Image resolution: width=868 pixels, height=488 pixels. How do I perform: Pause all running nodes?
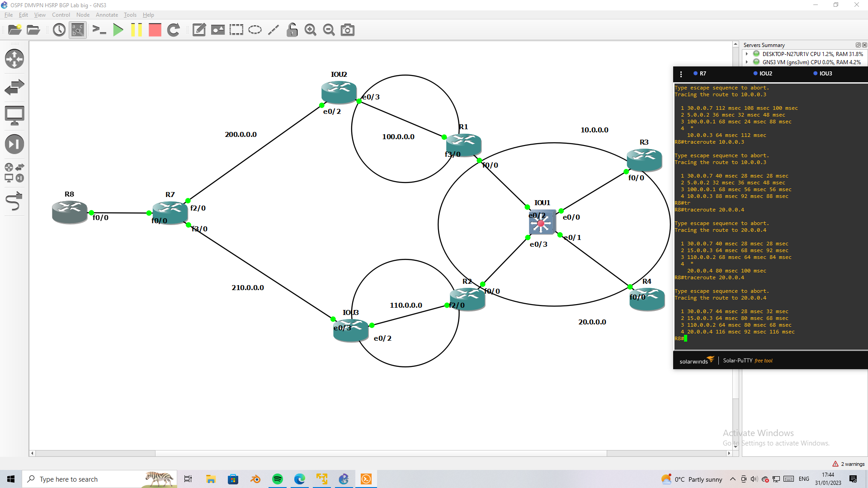coord(137,30)
